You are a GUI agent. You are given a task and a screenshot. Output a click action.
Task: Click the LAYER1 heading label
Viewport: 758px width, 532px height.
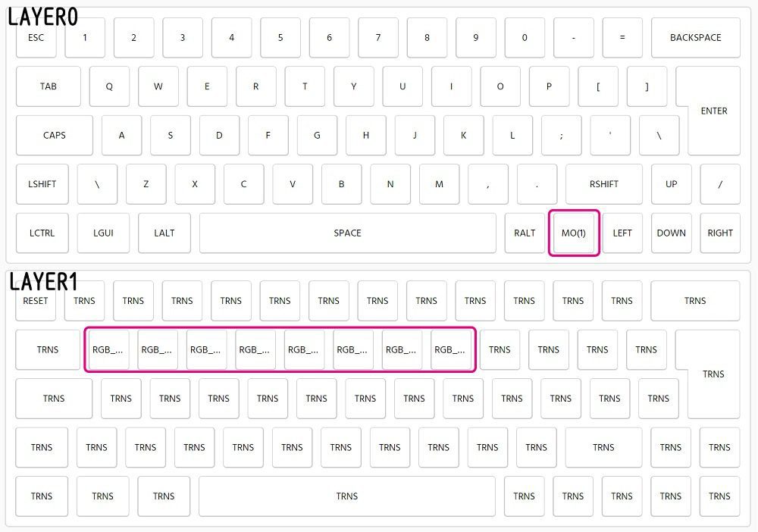44,281
